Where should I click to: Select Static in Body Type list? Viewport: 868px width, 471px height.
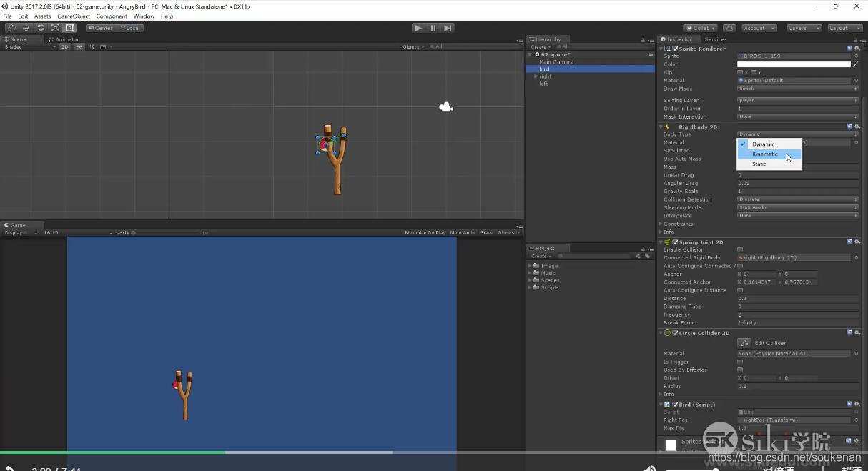tap(769, 164)
